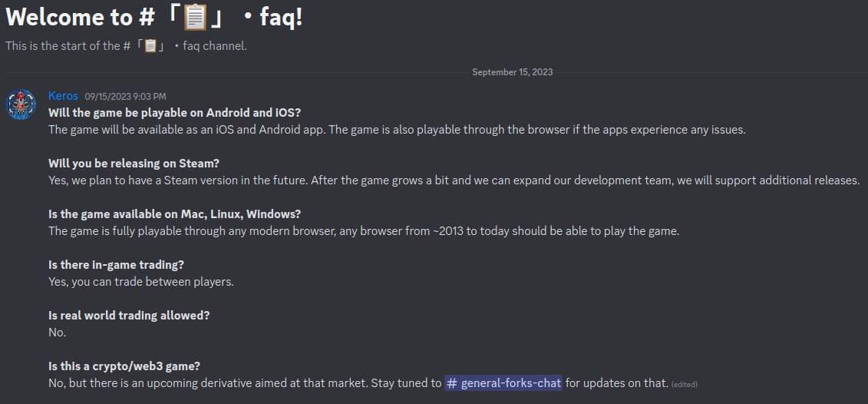Select the "Will you be releasing on Steam?" question

[x=134, y=163]
